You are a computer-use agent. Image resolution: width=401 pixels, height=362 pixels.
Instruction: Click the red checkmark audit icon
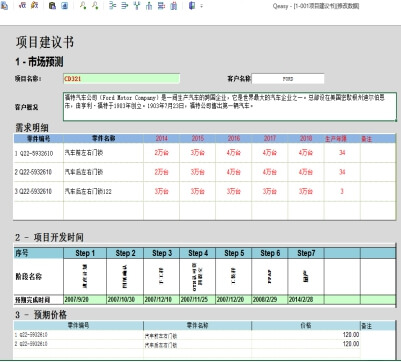point(22,6)
